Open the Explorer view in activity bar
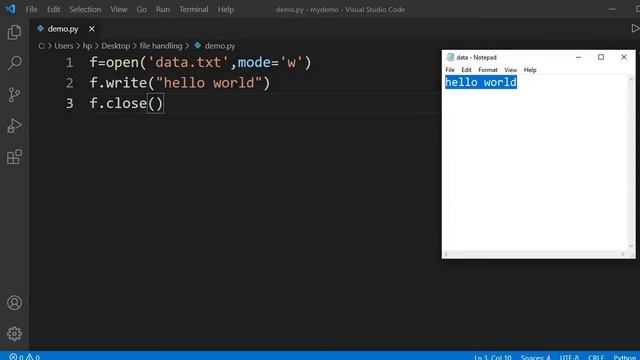The width and height of the screenshot is (640, 360). pyautogui.click(x=14, y=32)
